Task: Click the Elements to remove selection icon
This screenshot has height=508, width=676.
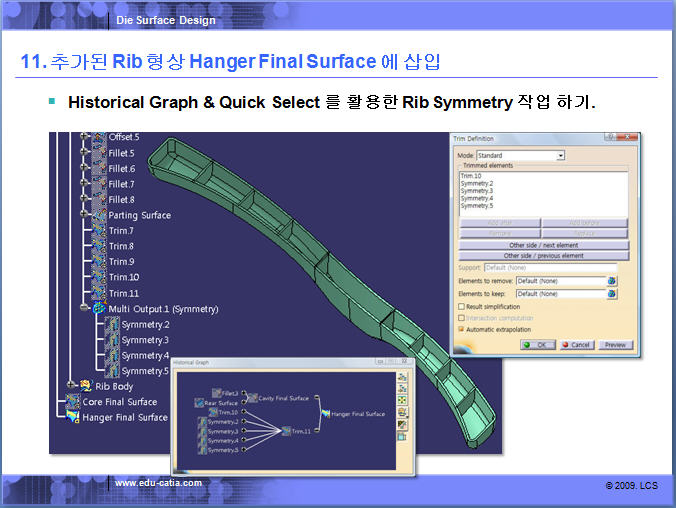Action: (x=611, y=282)
